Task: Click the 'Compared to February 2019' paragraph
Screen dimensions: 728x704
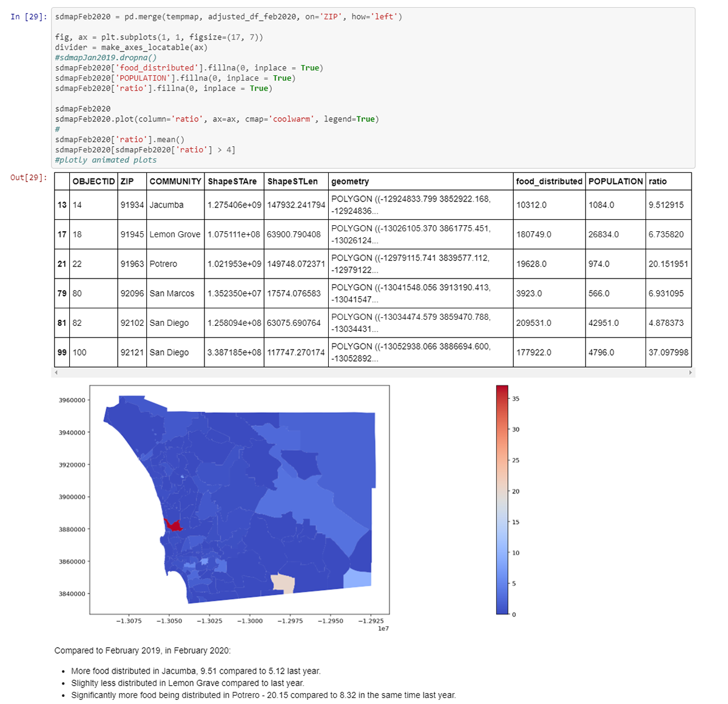Action: [143, 651]
